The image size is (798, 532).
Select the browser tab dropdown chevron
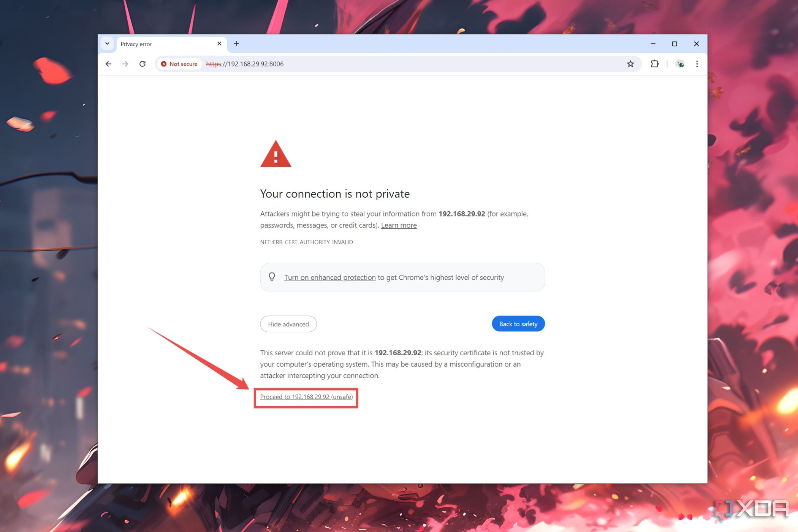108,43
